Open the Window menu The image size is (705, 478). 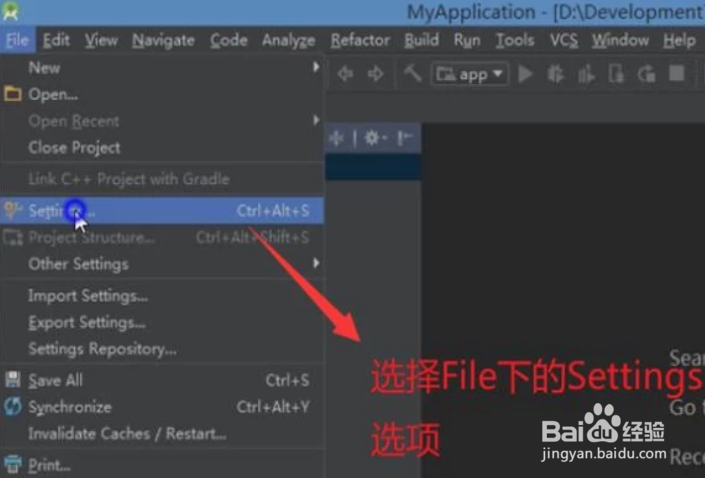tap(620, 40)
